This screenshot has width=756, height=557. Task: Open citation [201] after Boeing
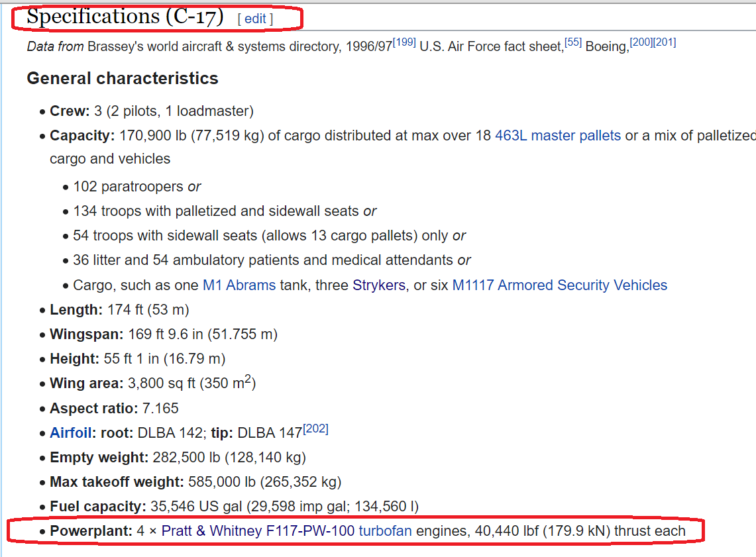click(665, 42)
